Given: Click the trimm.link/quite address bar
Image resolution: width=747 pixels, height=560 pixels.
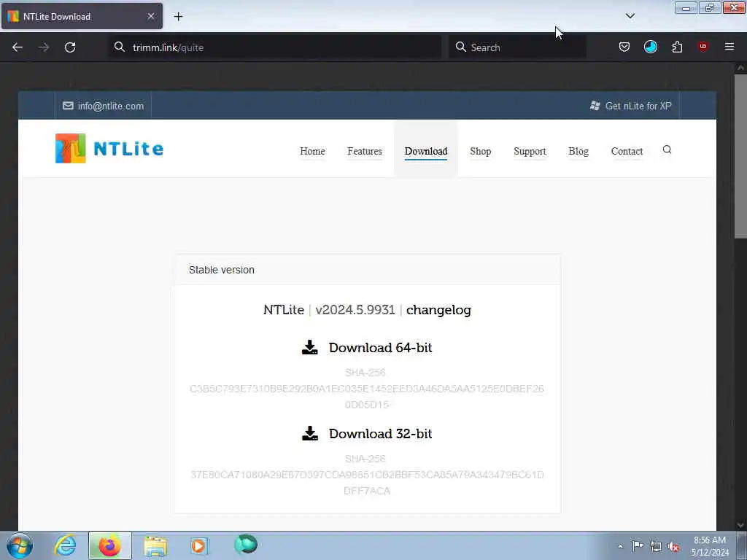Looking at the screenshot, I should pos(275,47).
